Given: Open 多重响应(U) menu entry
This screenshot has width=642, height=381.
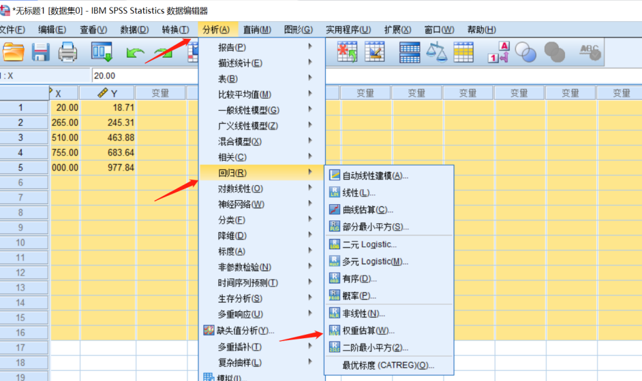Looking at the screenshot, I should point(262,314).
